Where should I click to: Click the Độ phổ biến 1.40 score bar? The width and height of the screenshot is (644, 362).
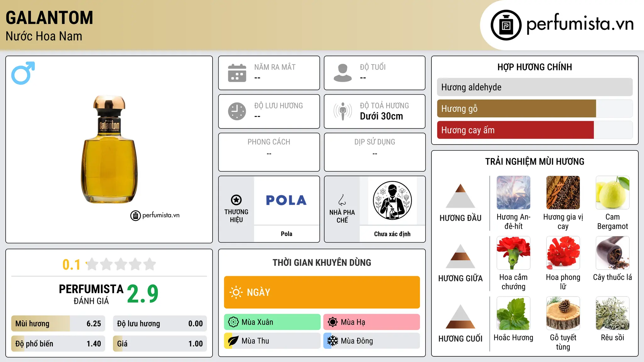(58, 344)
